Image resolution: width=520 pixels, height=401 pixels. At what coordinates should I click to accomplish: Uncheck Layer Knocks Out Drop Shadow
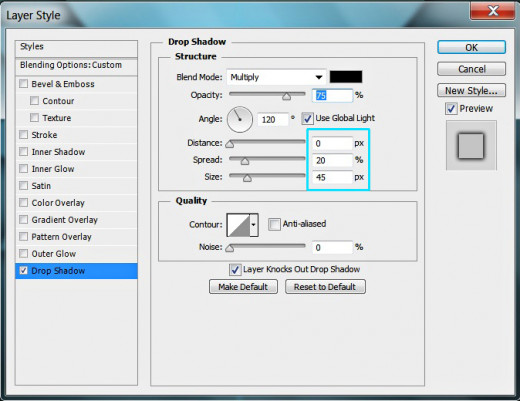[235, 270]
